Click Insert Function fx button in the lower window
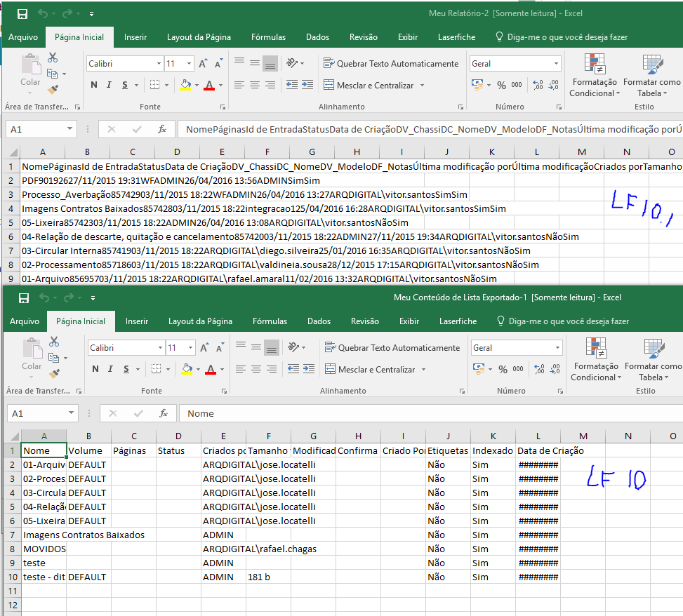Image resolution: width=683 pixels, height=616 pixels. point(163,413)
